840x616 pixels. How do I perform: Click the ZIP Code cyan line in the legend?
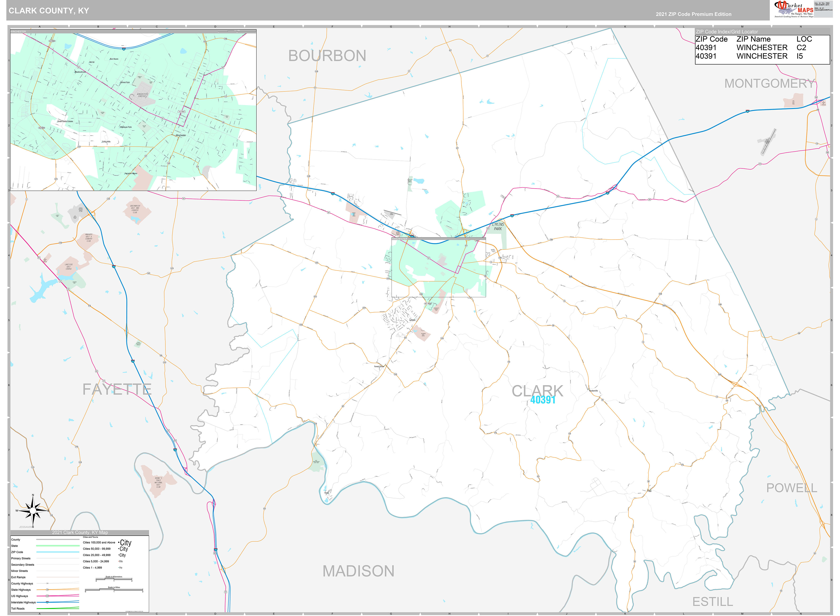coord(57,552)
